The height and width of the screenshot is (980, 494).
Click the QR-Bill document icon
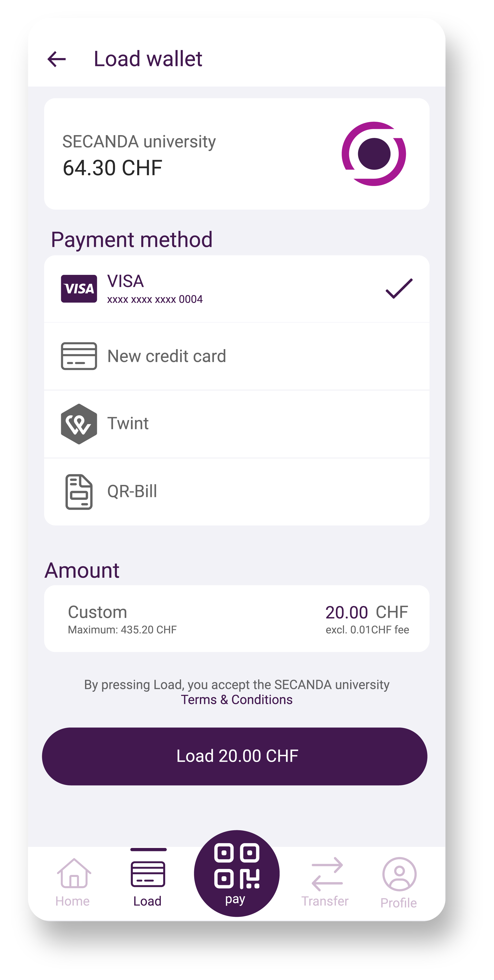pyautogui.click(x=79, y=491)
